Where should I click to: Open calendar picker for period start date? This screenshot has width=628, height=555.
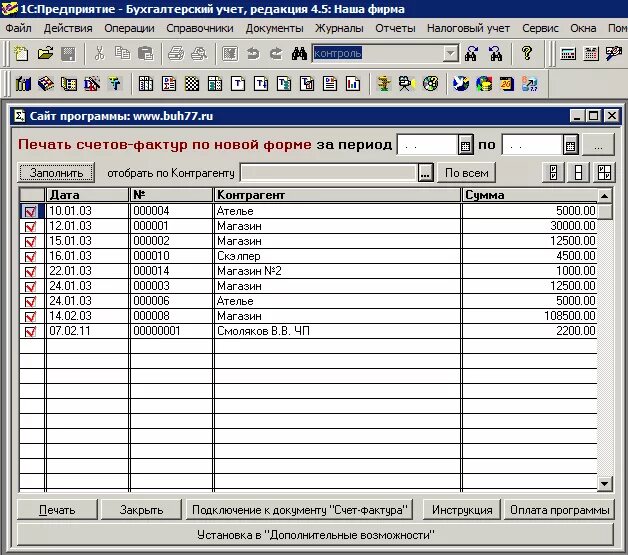click(465, 145)
